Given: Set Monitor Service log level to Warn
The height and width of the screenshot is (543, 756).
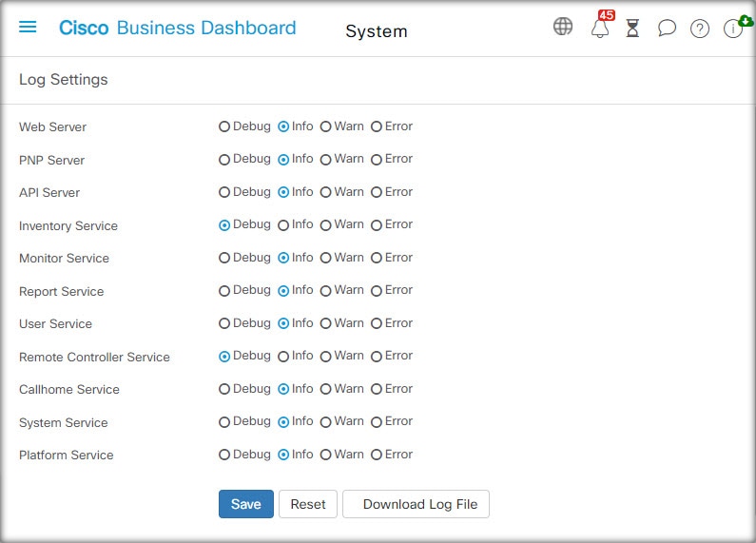Looking at the screenshot, I should (x=326, y=258).
